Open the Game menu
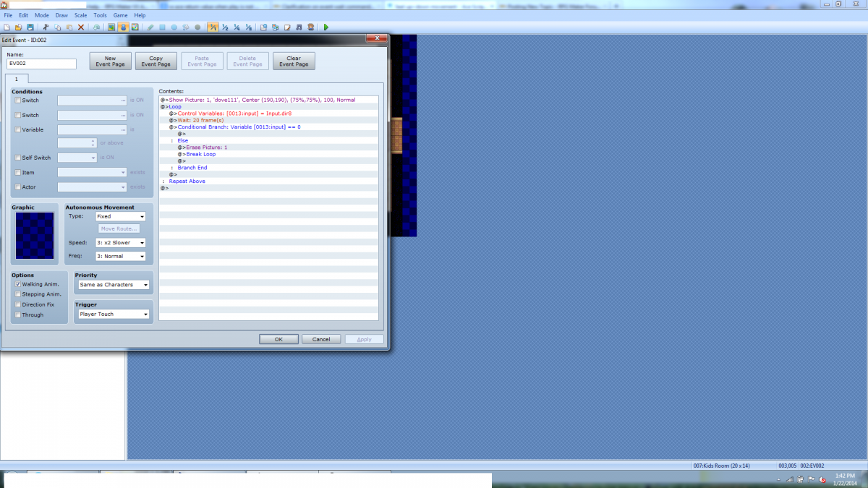 pyautogui.click(x=120, y=14)
